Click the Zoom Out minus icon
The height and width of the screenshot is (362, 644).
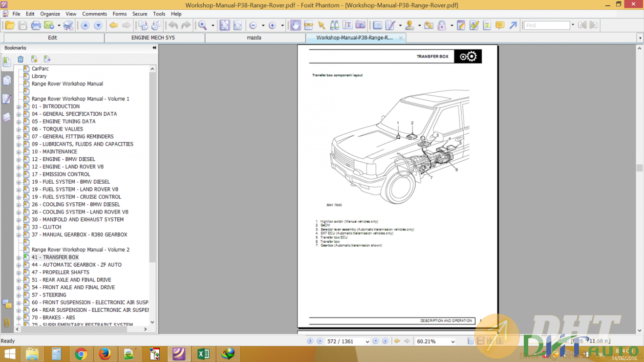(x=253, y=25)
